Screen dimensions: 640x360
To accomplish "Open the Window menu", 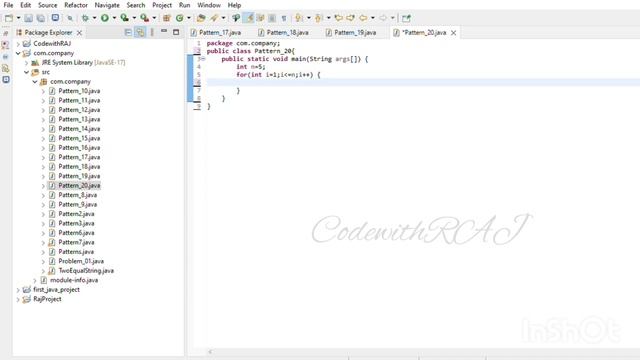I will coord(209,5).
